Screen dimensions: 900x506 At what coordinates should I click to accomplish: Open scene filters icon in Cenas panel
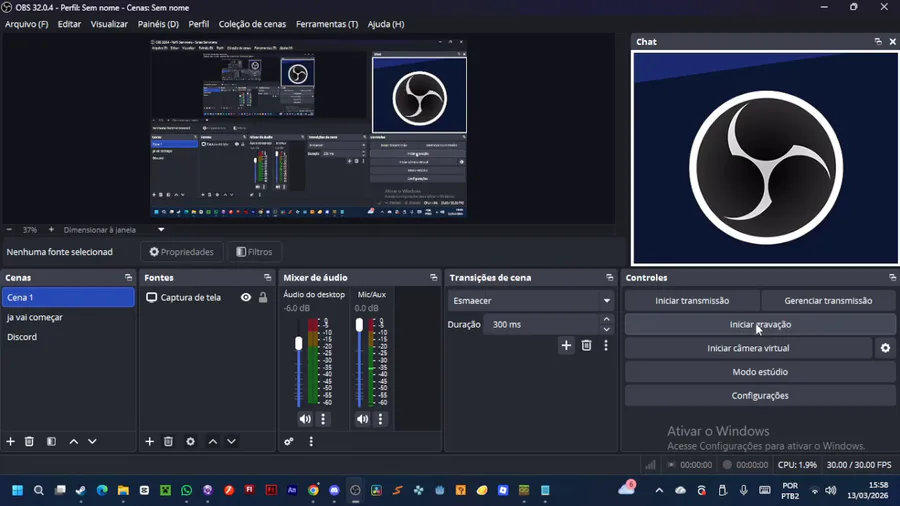click(51, 441)
